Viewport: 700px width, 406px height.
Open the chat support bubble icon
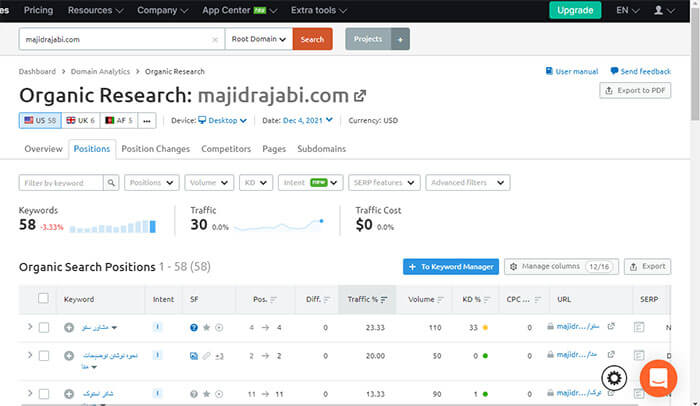tap(658, 378)
